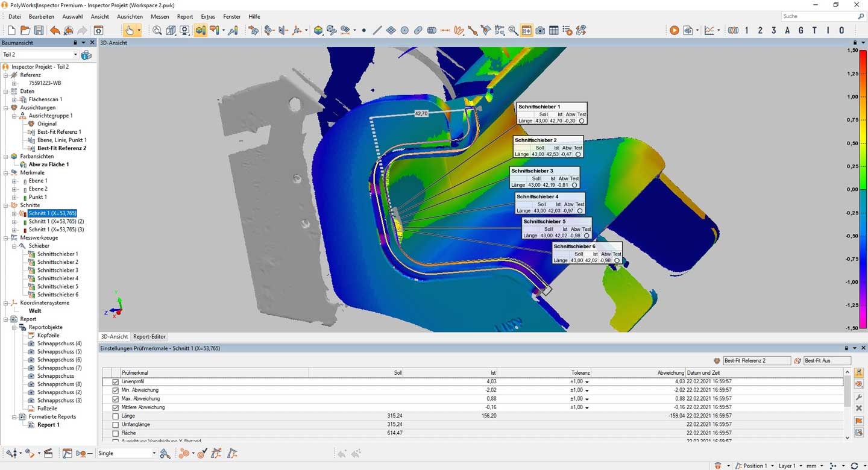Select toolbar button labeled 1

[x=747, y=30]
